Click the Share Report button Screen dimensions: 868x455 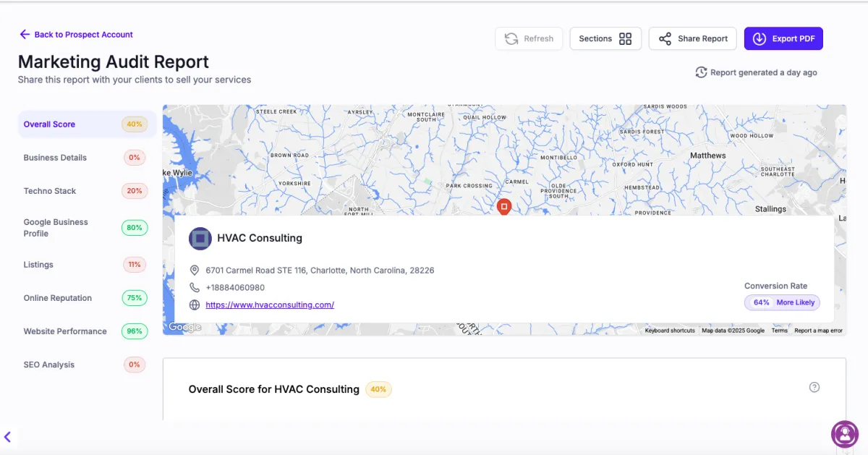pos(693,38)
